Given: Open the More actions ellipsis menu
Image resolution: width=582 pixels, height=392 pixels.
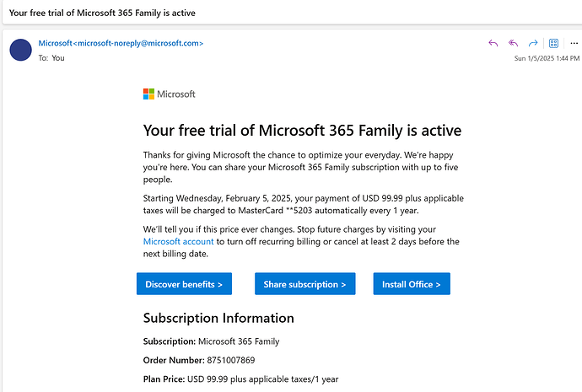Looking at the screenshot, I should 574,43.
